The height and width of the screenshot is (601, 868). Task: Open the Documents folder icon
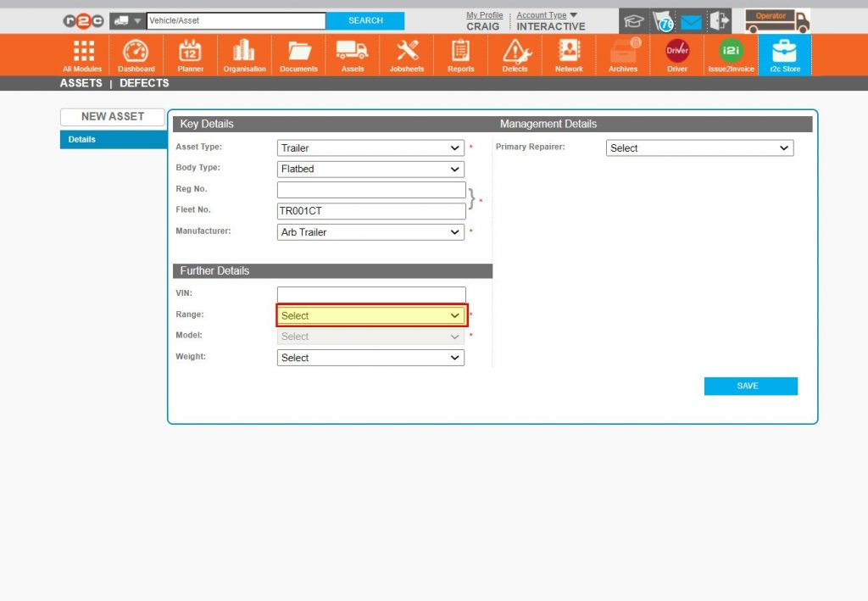click(298, 49)
